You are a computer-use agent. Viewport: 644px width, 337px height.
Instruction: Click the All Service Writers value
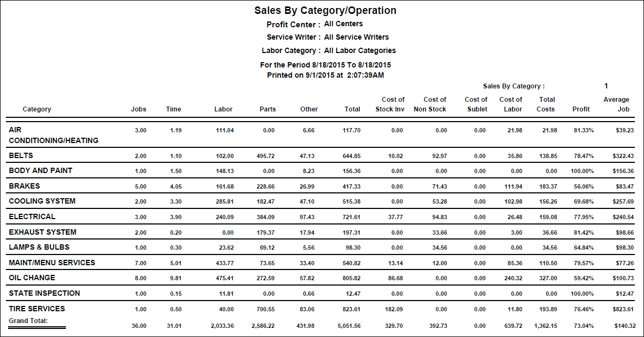357,37
